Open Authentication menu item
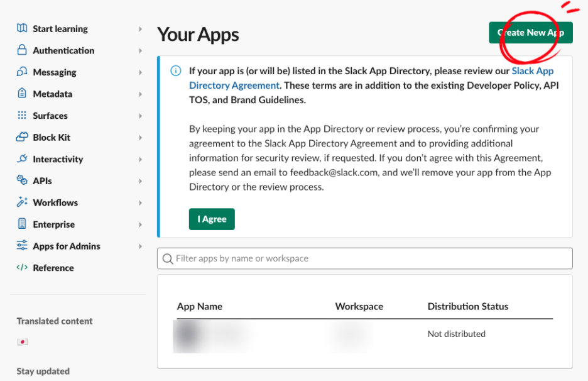 63,51
